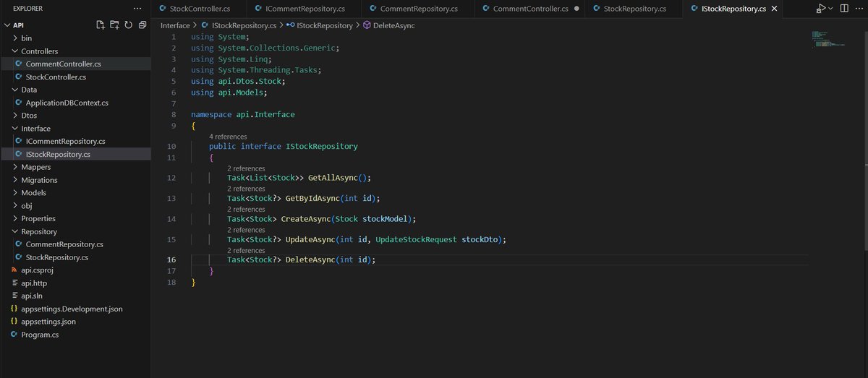Collapse the Repository folder

coord(15,231)
